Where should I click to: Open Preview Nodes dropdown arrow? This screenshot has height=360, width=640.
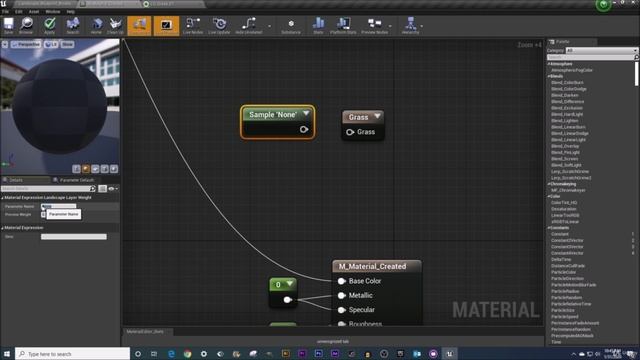click(390, 27)
